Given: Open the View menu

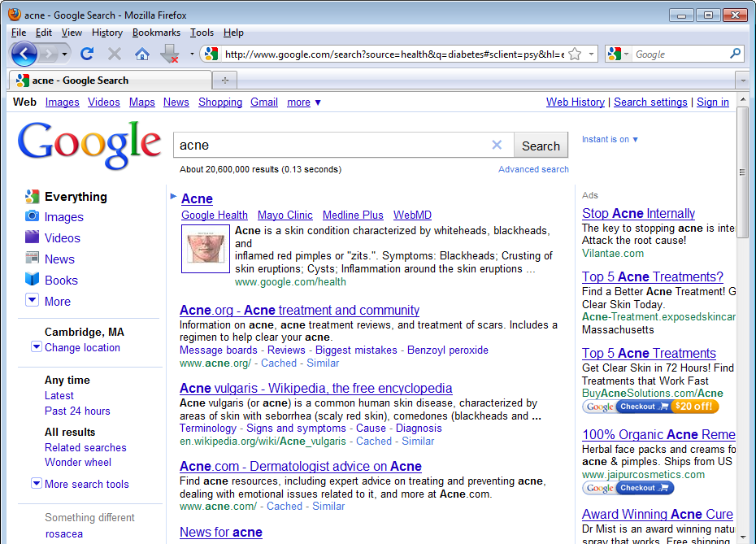Looking at the screenshot, I should point(72,33).
